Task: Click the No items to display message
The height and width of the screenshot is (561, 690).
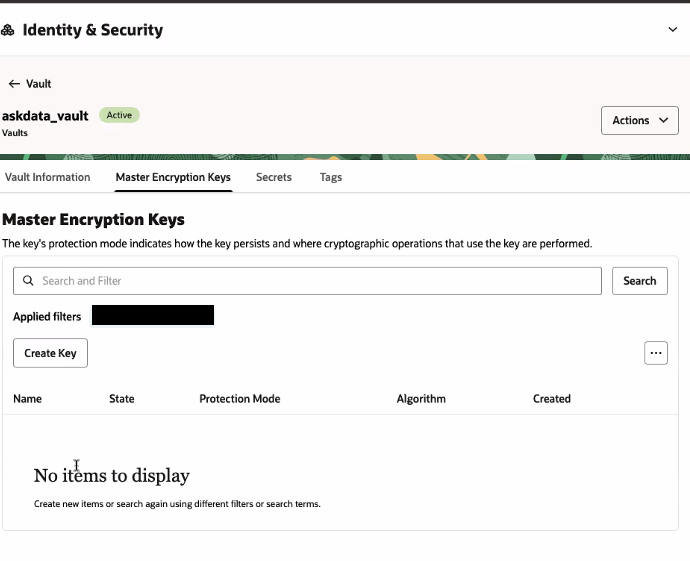Action: 112,475
